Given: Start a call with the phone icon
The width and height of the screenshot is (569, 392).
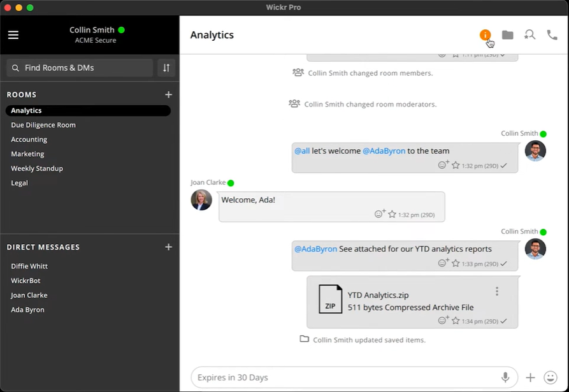Looking at the screenshot, I should [552, 35].
